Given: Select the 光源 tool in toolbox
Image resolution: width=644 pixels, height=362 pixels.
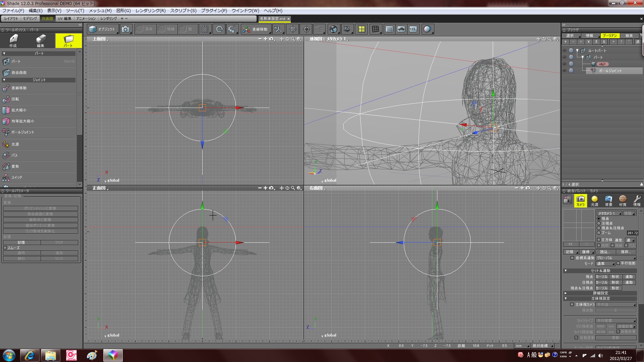Looking at the screenshot, I should pos(15,144).
